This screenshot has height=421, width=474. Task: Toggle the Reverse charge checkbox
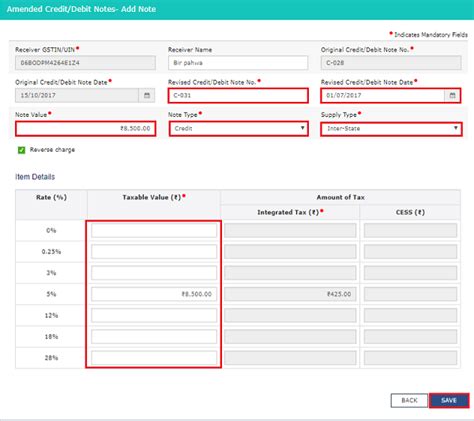(21, 150)
